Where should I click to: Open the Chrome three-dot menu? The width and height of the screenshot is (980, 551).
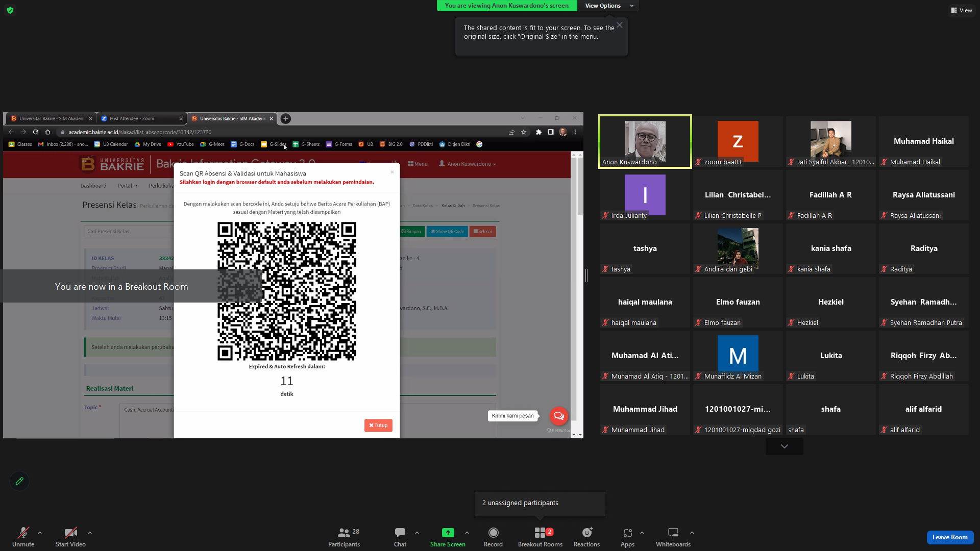tap(575, 132)
